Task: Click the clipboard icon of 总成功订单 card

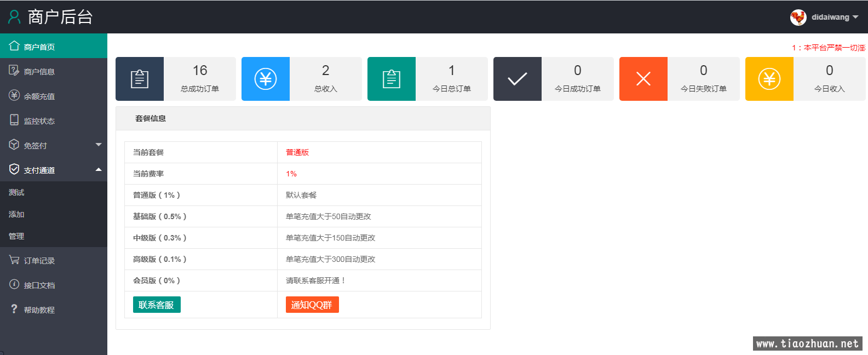Action: (140, 79)
